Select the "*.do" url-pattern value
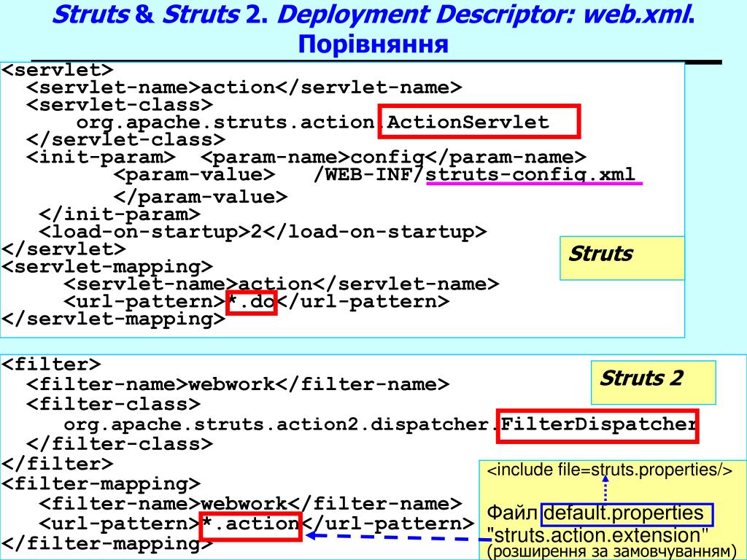This screenshot has height=560, width=747. point(252,302)
